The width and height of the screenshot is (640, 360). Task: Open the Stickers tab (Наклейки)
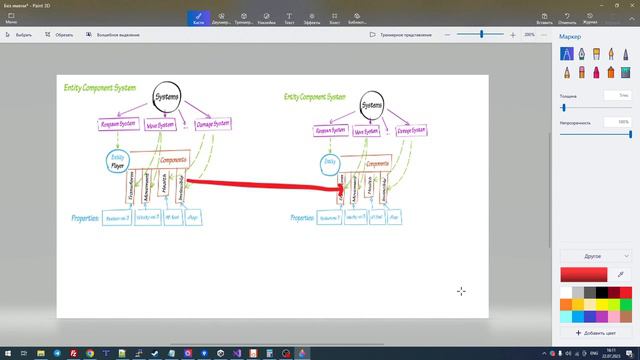[x=267, y=18]
